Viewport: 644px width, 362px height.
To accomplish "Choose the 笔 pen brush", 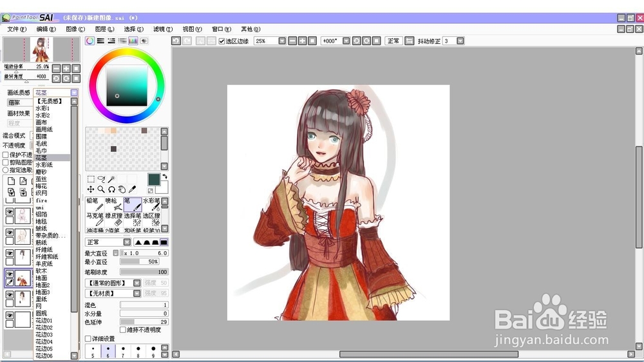I will click(133, 204).
